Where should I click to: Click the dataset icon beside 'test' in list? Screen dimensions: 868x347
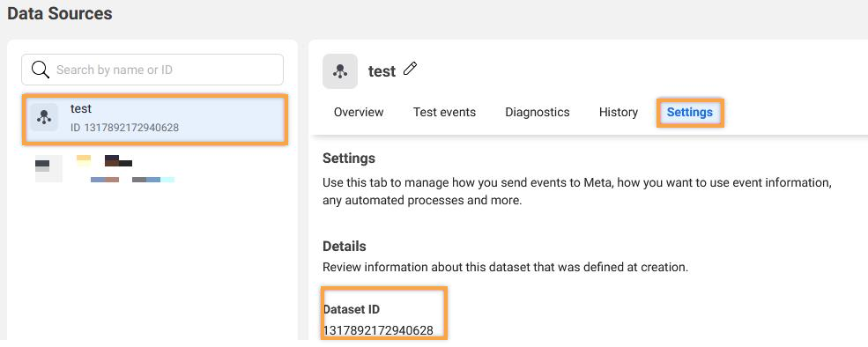pyautogui.click(x=44, y=117)
